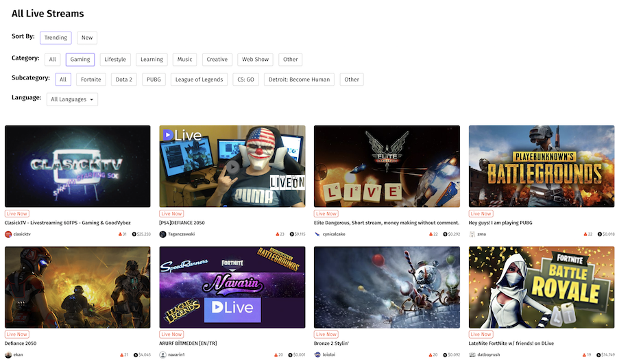Open Defiance 2050 stream title by ekan
The height and width of the screenshot is (364, 617).
[x=21, y=343]
